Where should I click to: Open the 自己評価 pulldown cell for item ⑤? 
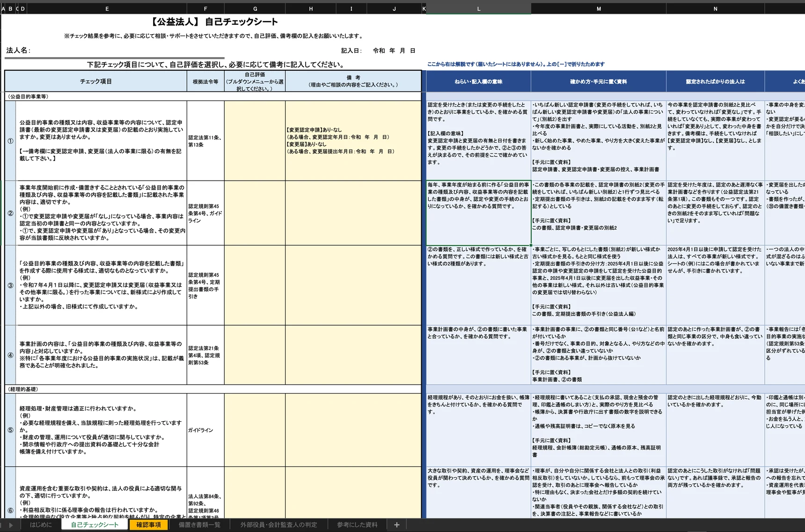coord(255,430)
